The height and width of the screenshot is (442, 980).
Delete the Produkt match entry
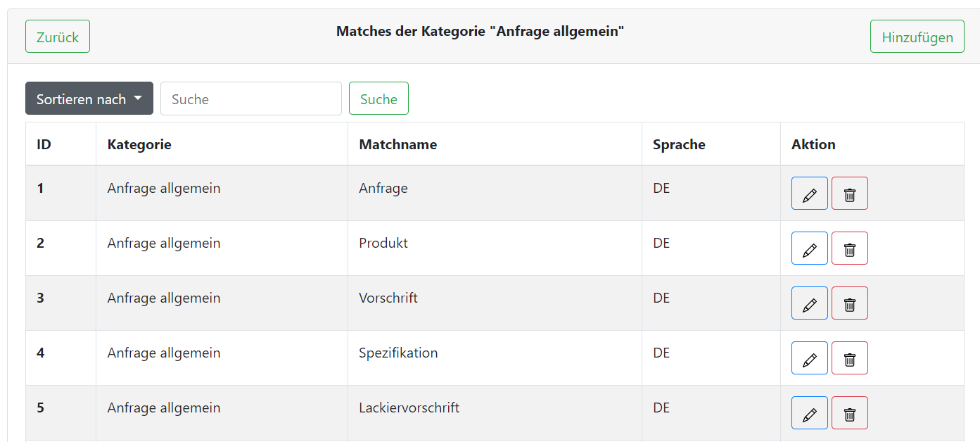[x=849, y=248]
